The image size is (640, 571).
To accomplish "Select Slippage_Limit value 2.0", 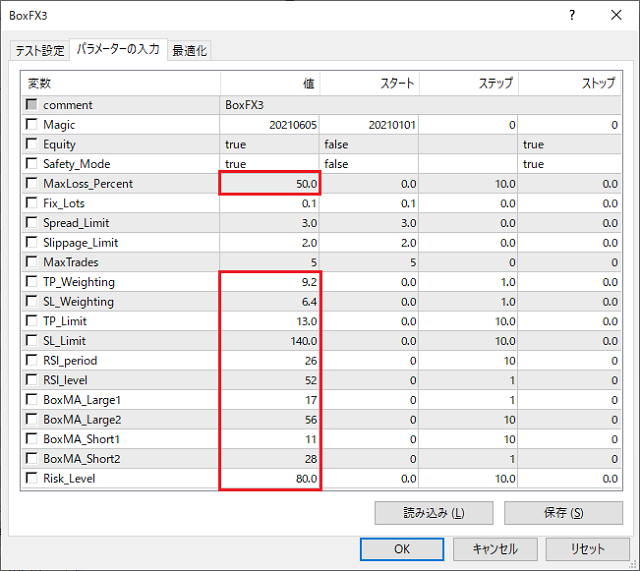I will 269,242.
